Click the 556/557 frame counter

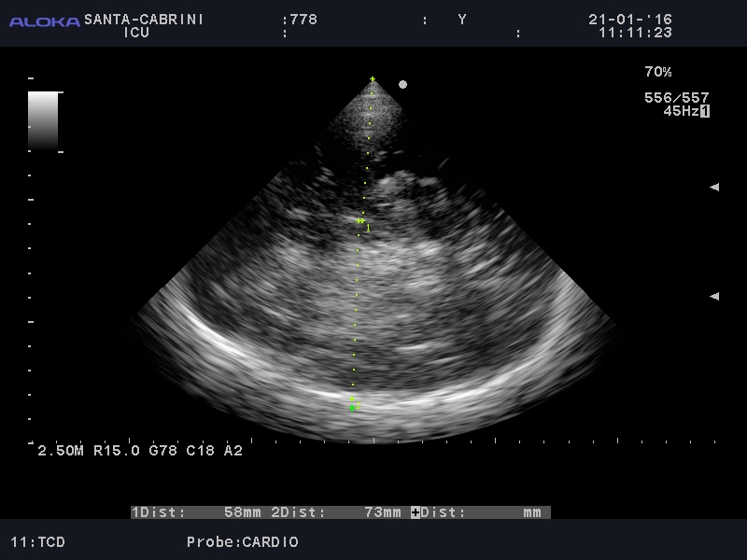(x=676, y=97)
